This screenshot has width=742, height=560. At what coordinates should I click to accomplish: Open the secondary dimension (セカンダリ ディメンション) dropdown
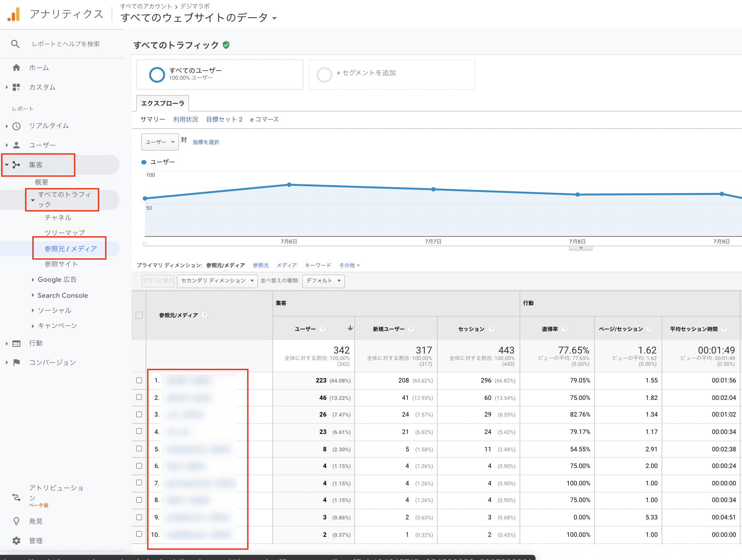point(217,281)
